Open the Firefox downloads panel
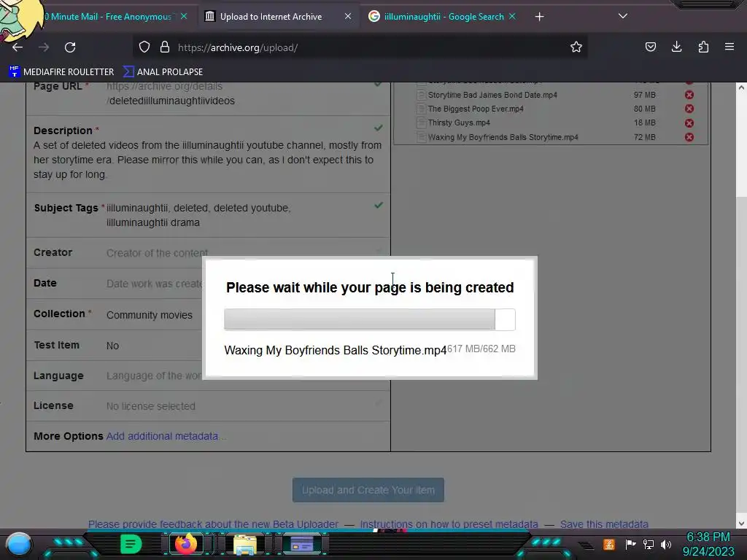This screenshot has width=747, height=560. (x=676, y=47)
